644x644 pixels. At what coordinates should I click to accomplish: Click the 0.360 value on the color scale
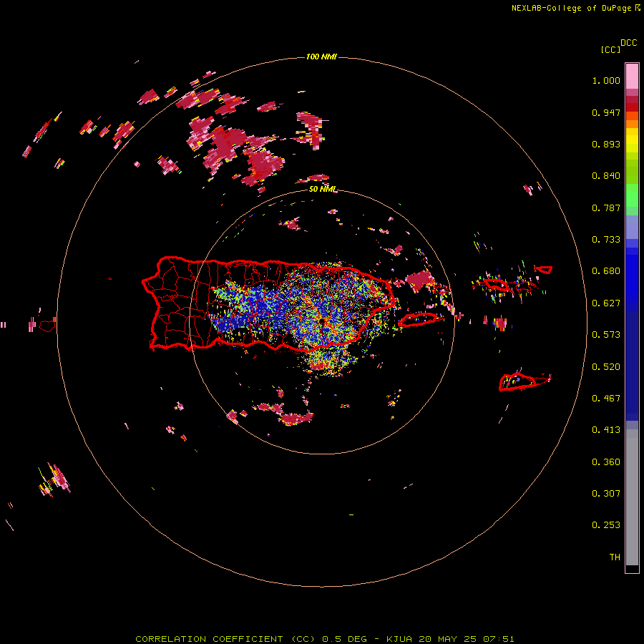point(606,462)
